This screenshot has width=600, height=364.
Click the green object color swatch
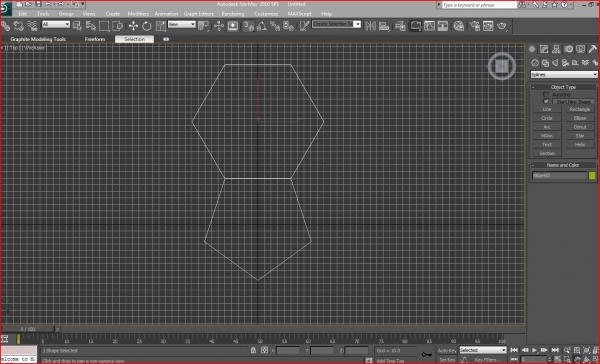pyautogui.click(x=592, y=176)
